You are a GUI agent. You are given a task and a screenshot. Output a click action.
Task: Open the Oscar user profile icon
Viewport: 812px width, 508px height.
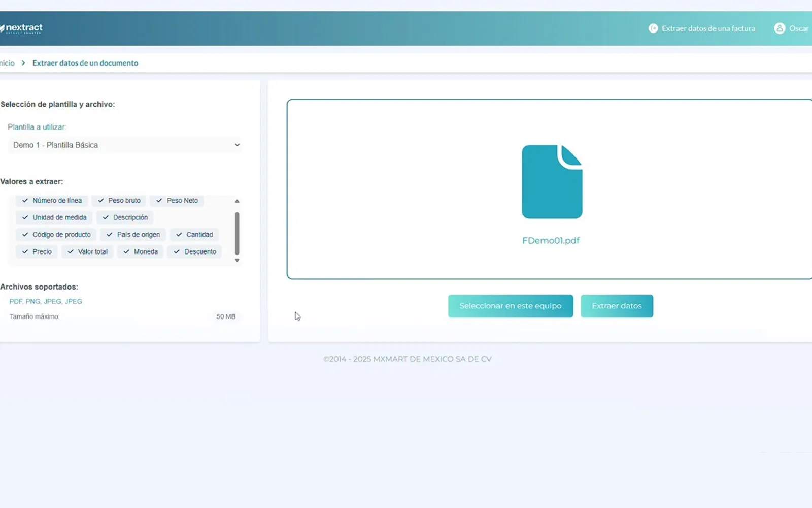780,28
